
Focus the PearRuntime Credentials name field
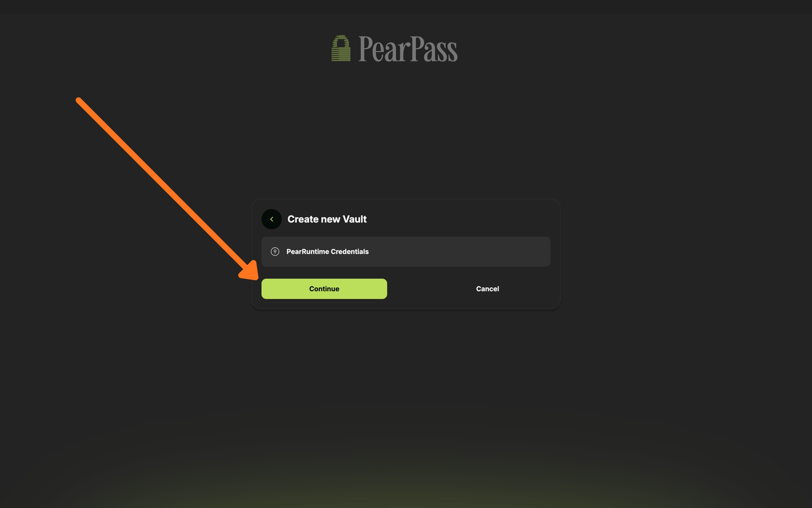406,252
